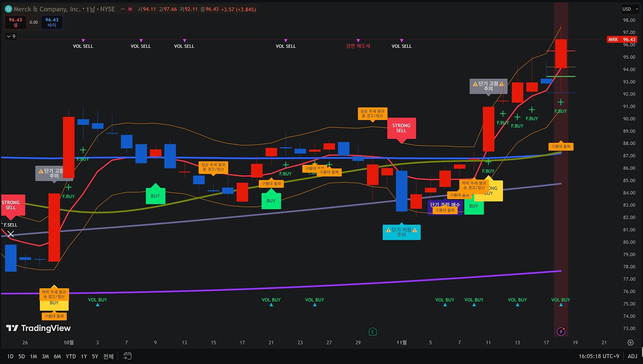Toggle ADJ adjusted data setting

pyautogui.click(x=632, y=356)
